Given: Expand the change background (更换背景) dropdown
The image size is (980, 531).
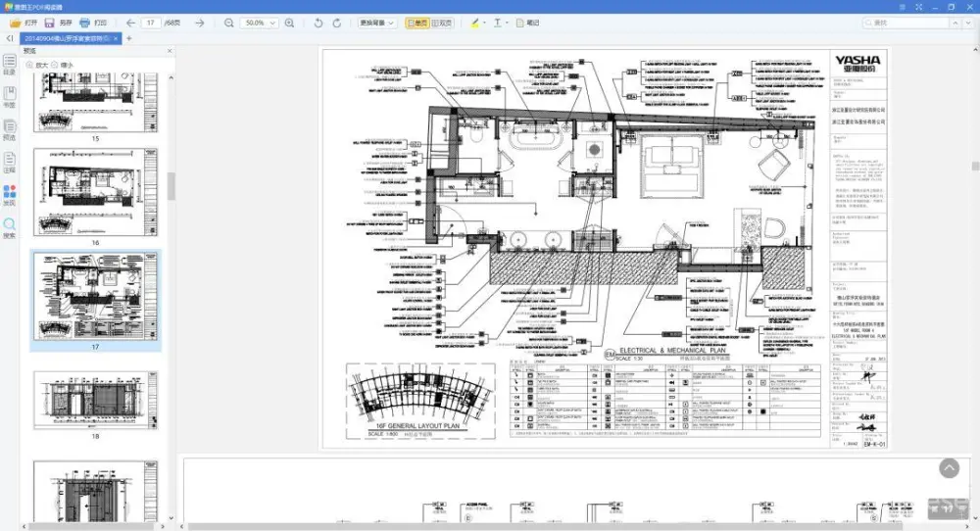Looking at the screenshot, I should 377,23.
